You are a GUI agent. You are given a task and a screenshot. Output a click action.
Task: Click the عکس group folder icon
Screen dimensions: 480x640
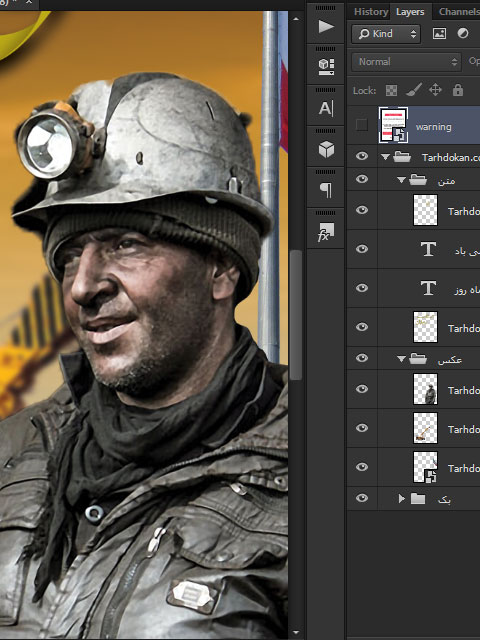pyautogui.click(x=418, y=359)
